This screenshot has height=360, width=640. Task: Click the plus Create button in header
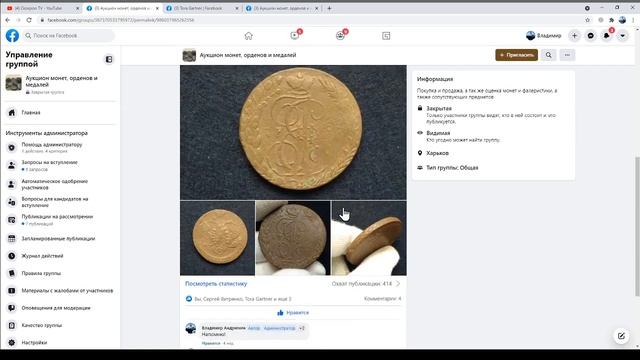[x=574, y=36]
